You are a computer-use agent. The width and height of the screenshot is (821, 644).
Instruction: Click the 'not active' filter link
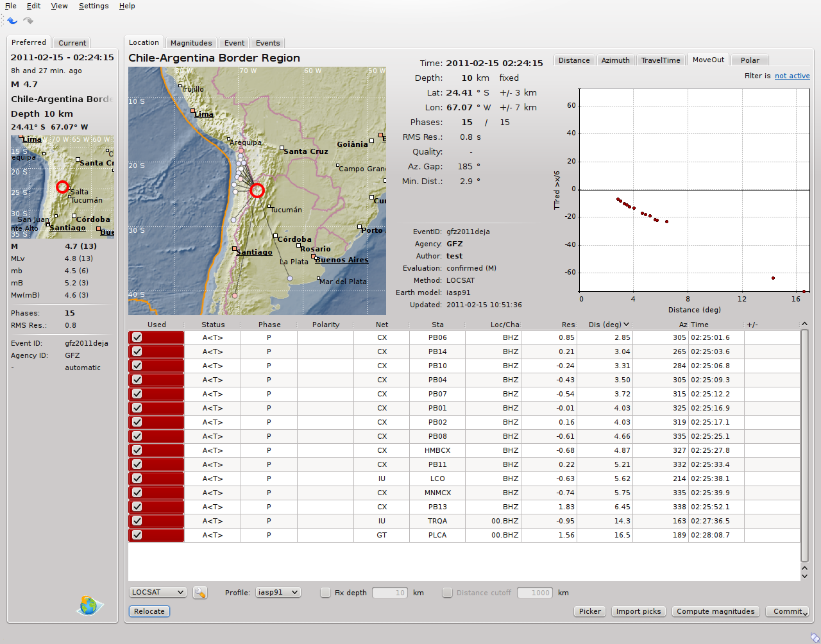click(791, 76)
